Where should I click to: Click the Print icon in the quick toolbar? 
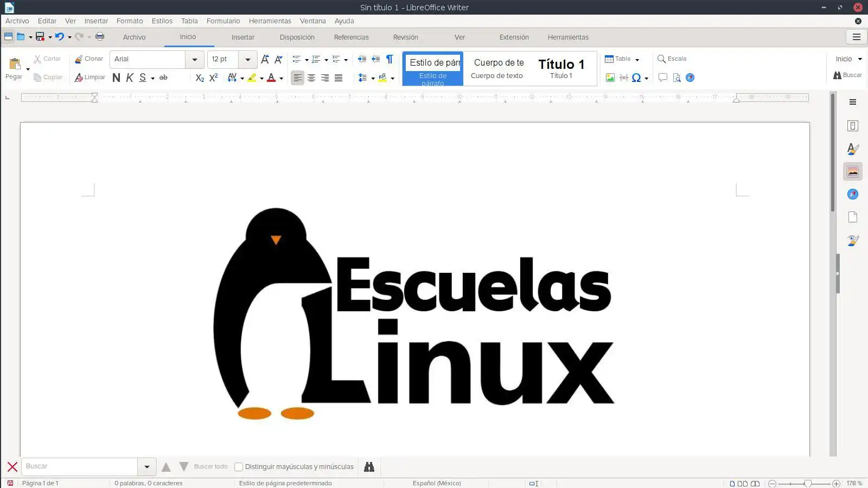coord(100,37)
